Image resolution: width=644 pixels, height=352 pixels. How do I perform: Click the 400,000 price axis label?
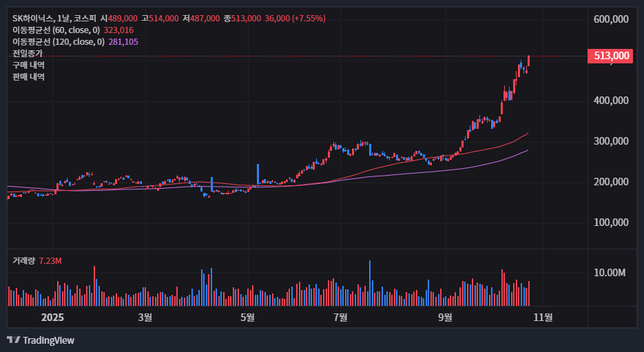coord(611,101)
